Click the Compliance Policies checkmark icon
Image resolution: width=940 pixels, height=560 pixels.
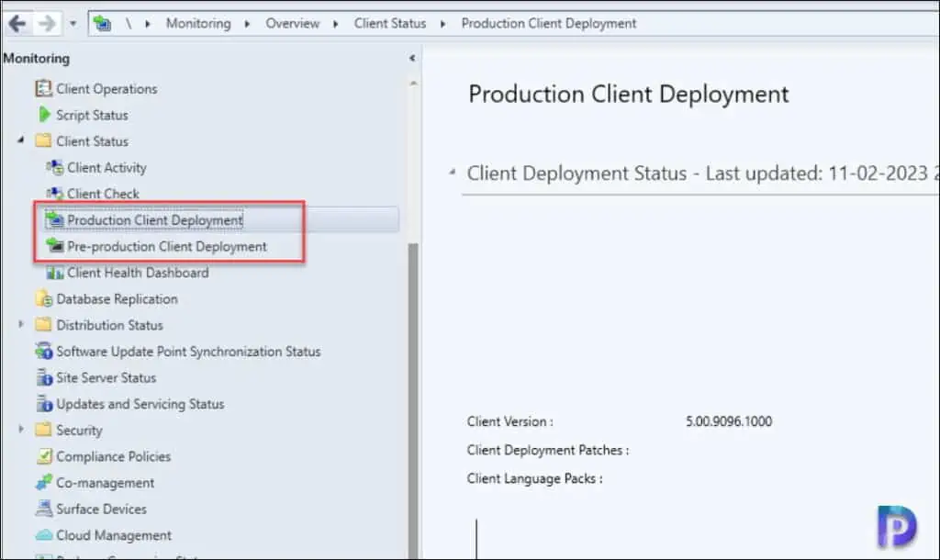[x=44, y=455]
